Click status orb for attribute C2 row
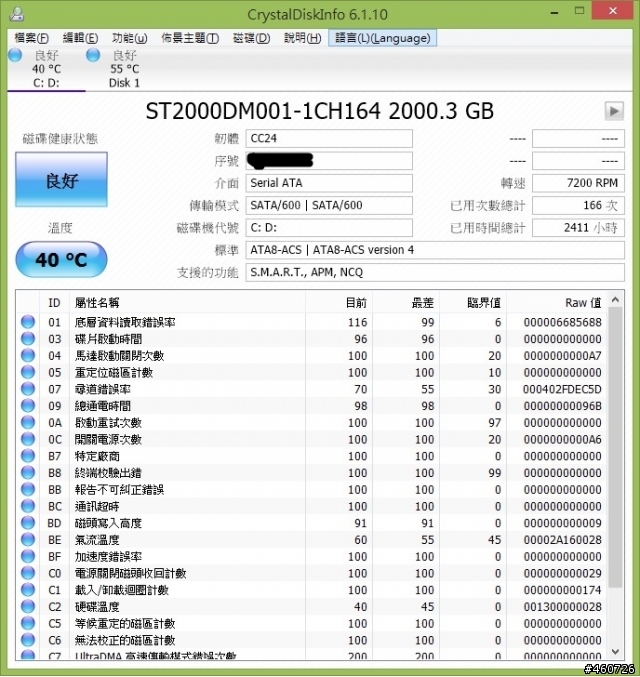Screen dimensions: 640x677 (x=28, y=607)
